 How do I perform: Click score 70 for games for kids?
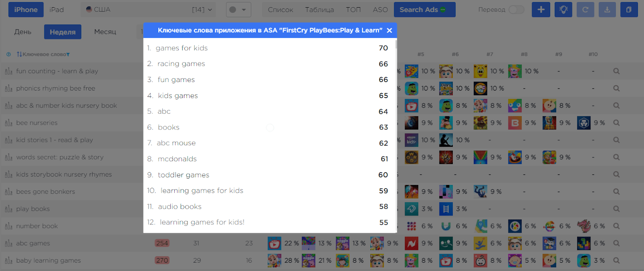click(383, 48)
